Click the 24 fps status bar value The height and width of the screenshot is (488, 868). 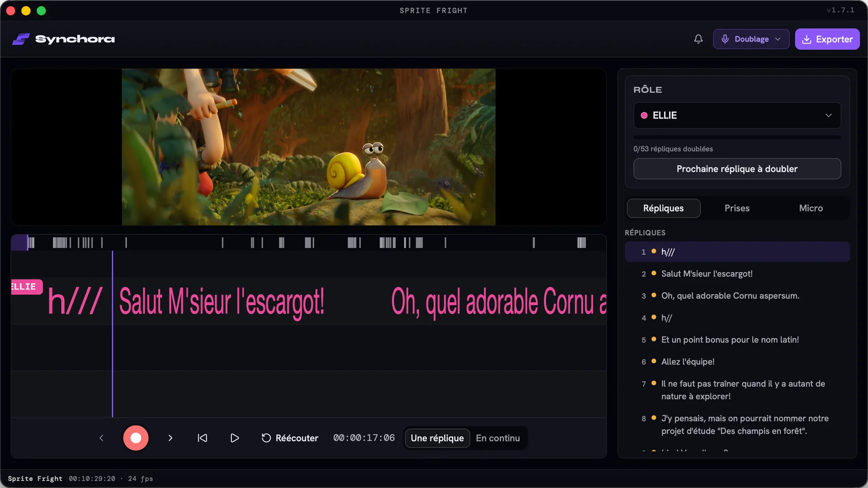coord(140,479)
